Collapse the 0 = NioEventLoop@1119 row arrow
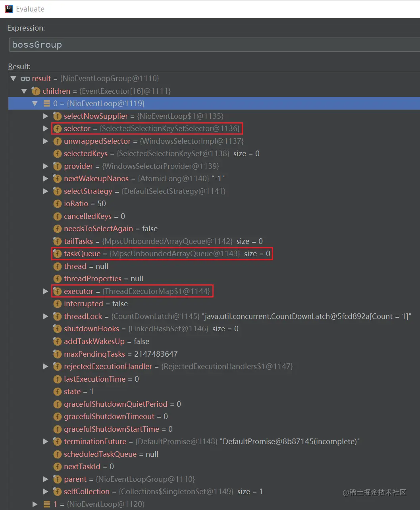Image resolution: width=420 pixels, height=510 pixels. (x=35, y=104)
